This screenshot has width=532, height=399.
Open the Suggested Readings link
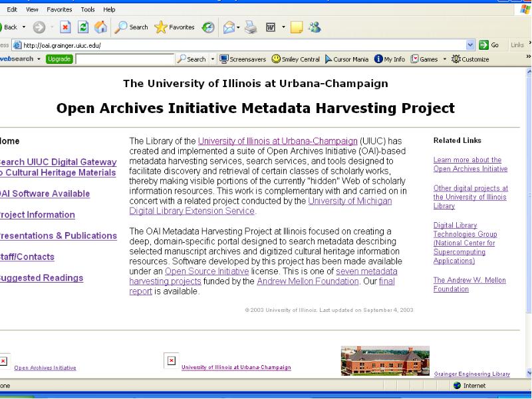pos(41,278)
